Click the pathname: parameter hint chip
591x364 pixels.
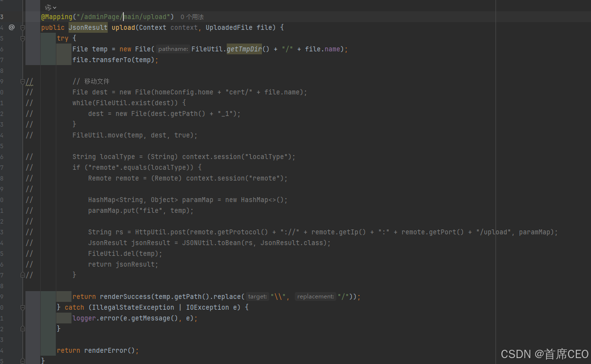click(x=172, y=49)
